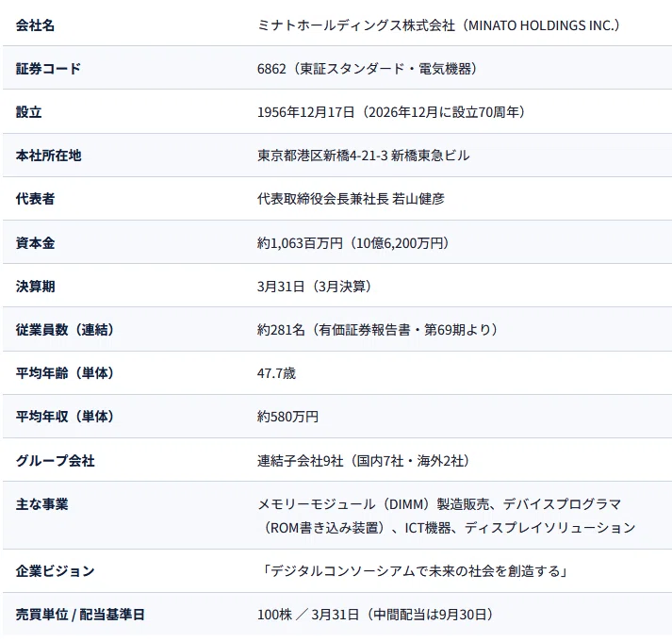Image resolution: width=672 pixels, height=641 pixels.
Task: Click the 連結子会社9社 value
Action: 363,461
